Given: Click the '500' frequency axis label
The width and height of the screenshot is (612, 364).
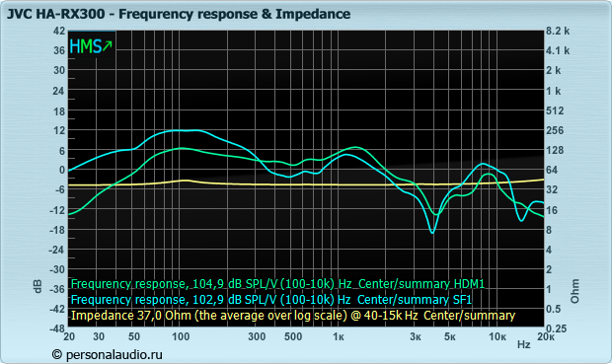Looking at the screenshot, I should coord(293,336).
